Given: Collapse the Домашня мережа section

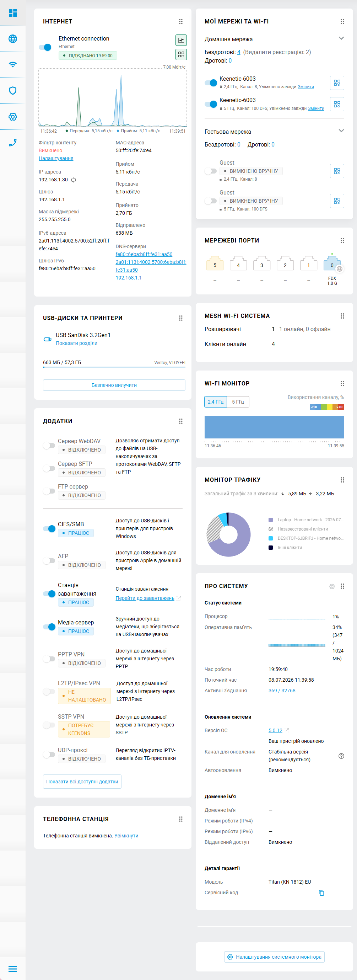Looking at the screenshot, I should point(341,38).
